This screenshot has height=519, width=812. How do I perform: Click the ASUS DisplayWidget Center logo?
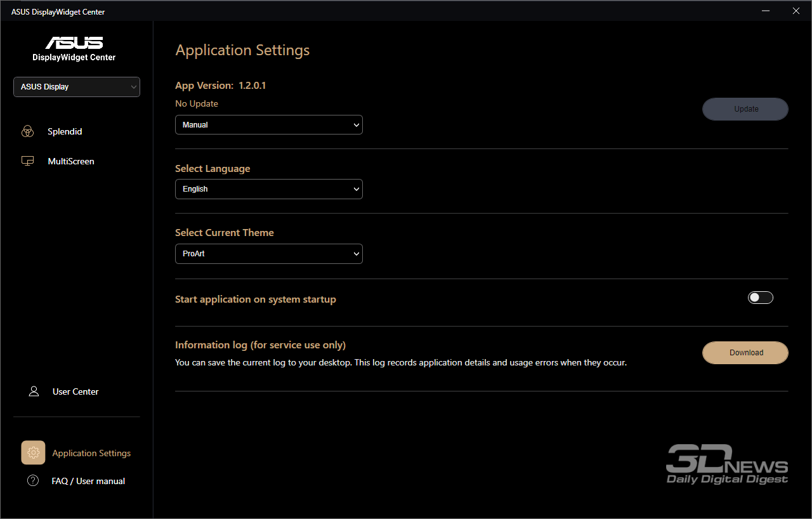click(x=74, y=49)
